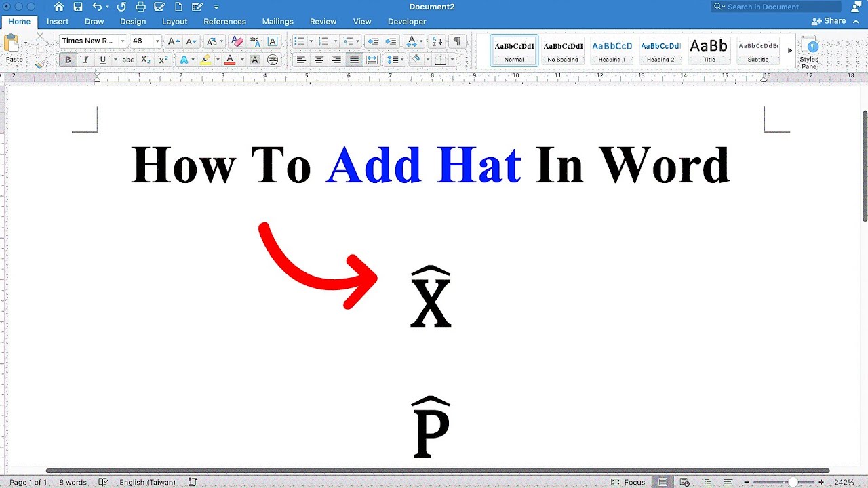
Task: Decrease font size button
Action: click(191, 41)
